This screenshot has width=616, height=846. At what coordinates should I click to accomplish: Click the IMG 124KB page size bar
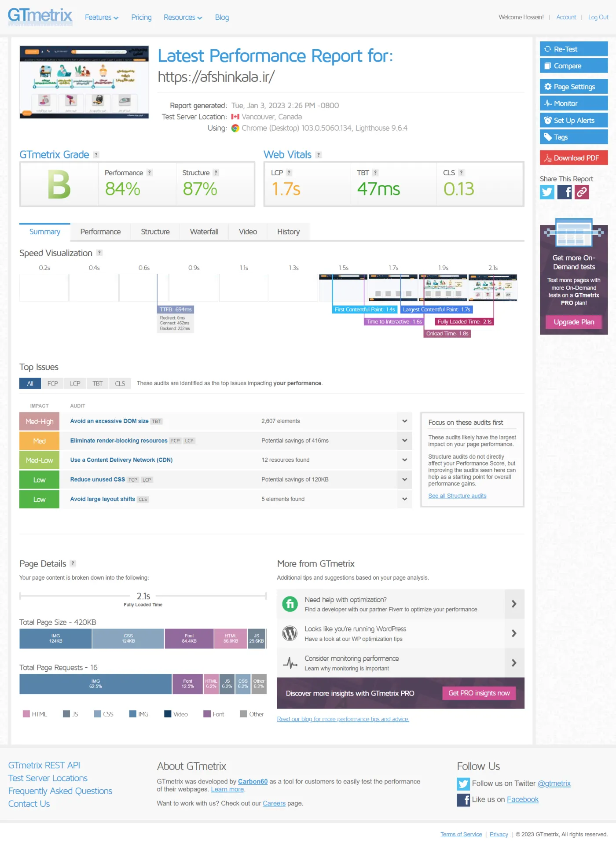[x=55, y=639]
